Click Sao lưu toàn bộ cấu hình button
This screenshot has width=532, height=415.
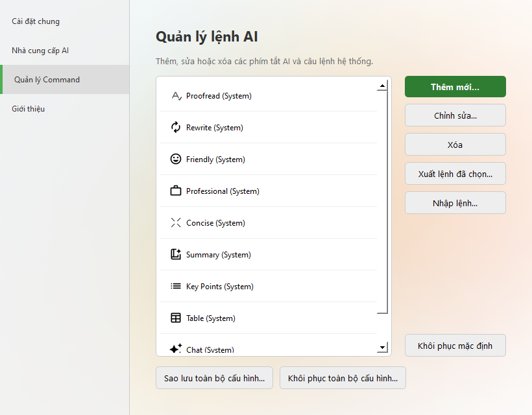214,378
